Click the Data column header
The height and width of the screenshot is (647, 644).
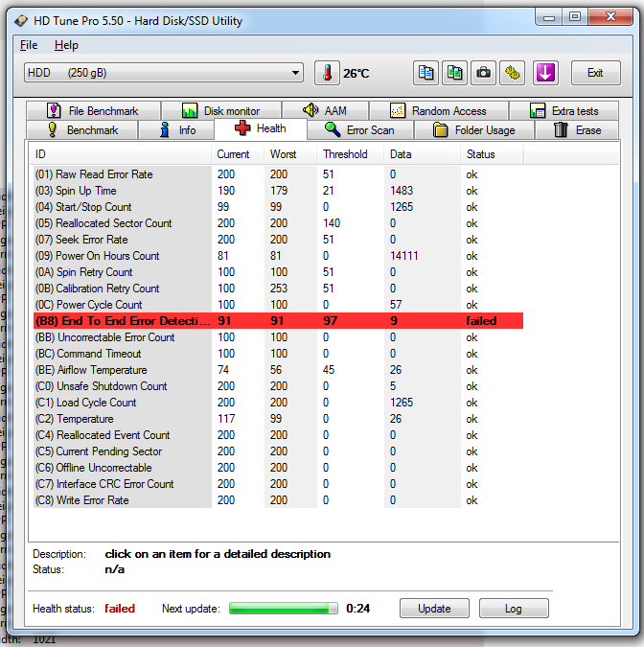click(x=422, y=154)
